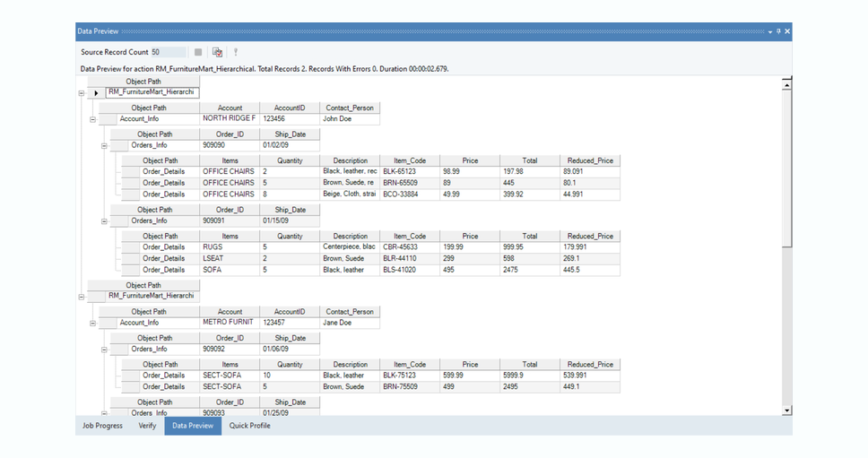Select the Item_Code cell BLK-65123
Viewport: 868px width, 458px height.
point(410,171)
